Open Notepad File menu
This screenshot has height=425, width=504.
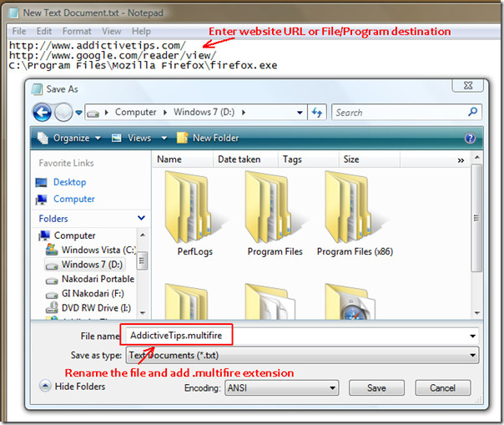[18, 31]
